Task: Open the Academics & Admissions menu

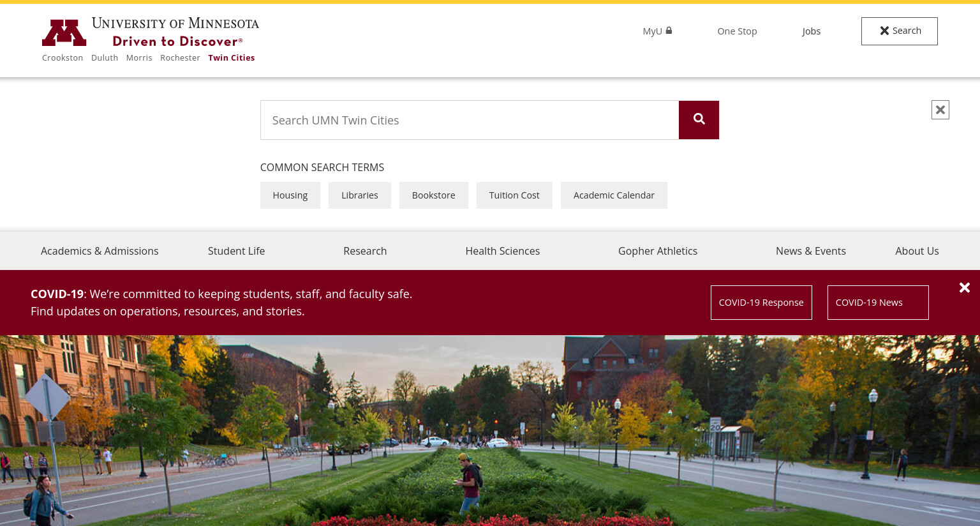Action: click(100, 251)
